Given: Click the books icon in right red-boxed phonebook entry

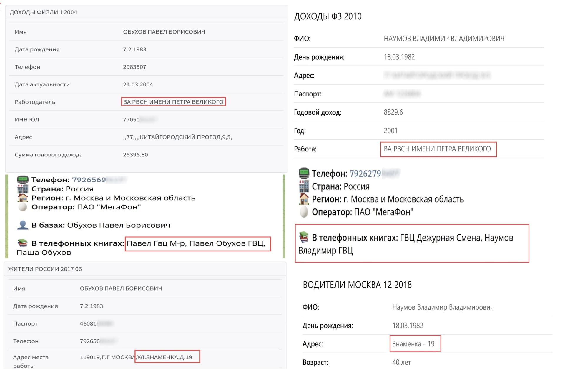Looking at the screenshot, I should 304,237.
